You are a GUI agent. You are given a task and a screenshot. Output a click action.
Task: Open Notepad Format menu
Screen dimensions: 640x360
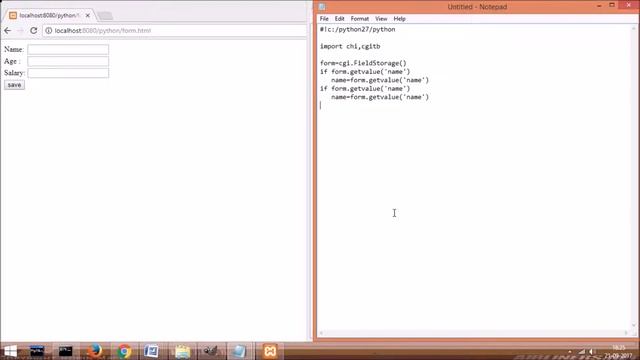point(360,19)
